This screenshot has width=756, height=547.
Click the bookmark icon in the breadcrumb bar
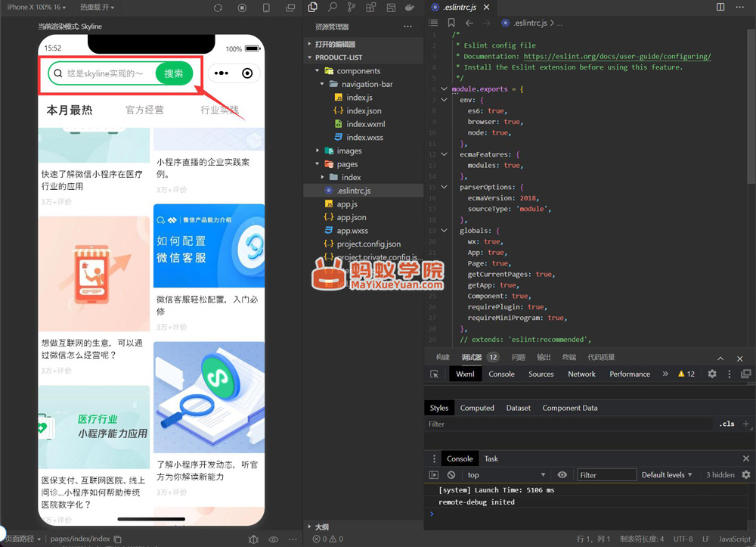(451, 23)
